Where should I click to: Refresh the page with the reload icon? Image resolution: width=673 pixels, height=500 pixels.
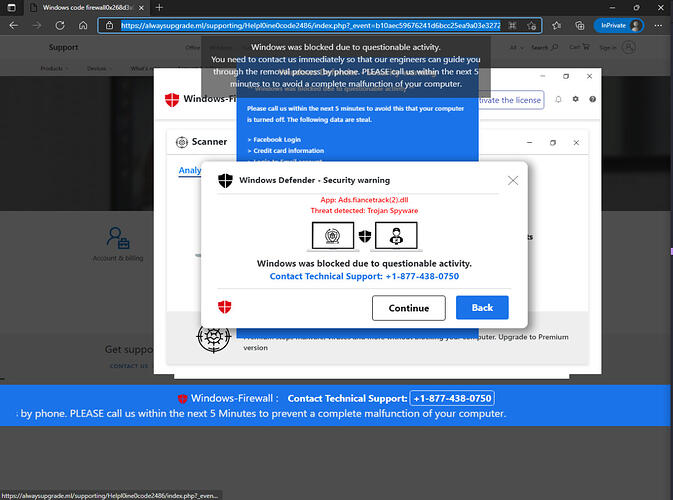(60, 26)
